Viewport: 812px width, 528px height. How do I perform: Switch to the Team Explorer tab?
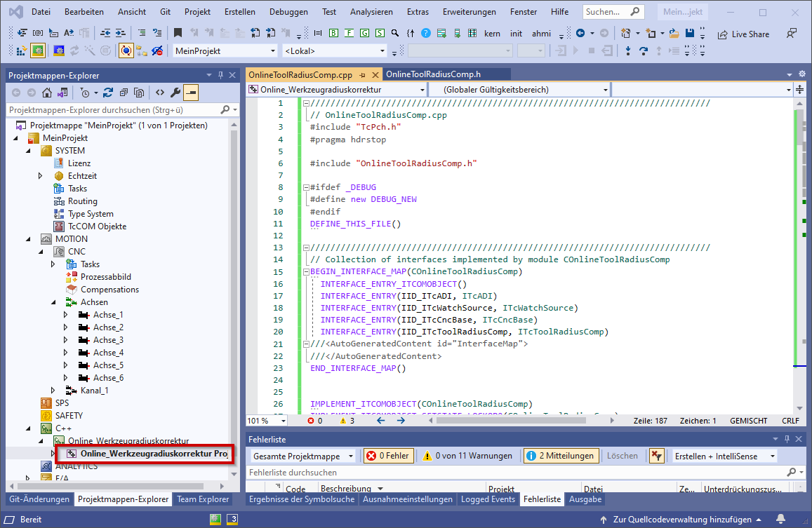pos(203,499)
